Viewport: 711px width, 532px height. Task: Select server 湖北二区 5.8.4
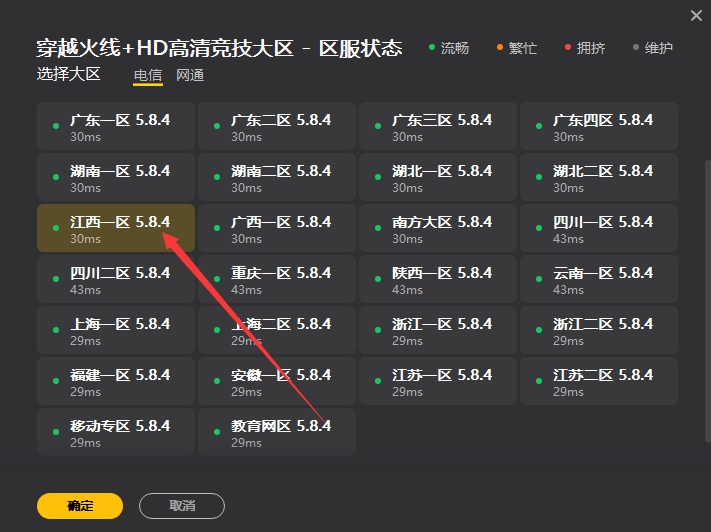pyautogui.click(x=599, y=177)
